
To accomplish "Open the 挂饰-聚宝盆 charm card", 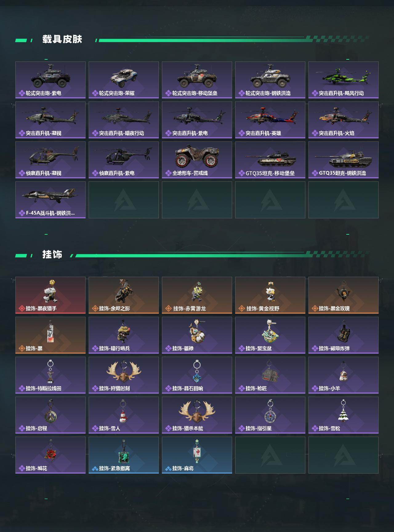I will click(270, 335).
